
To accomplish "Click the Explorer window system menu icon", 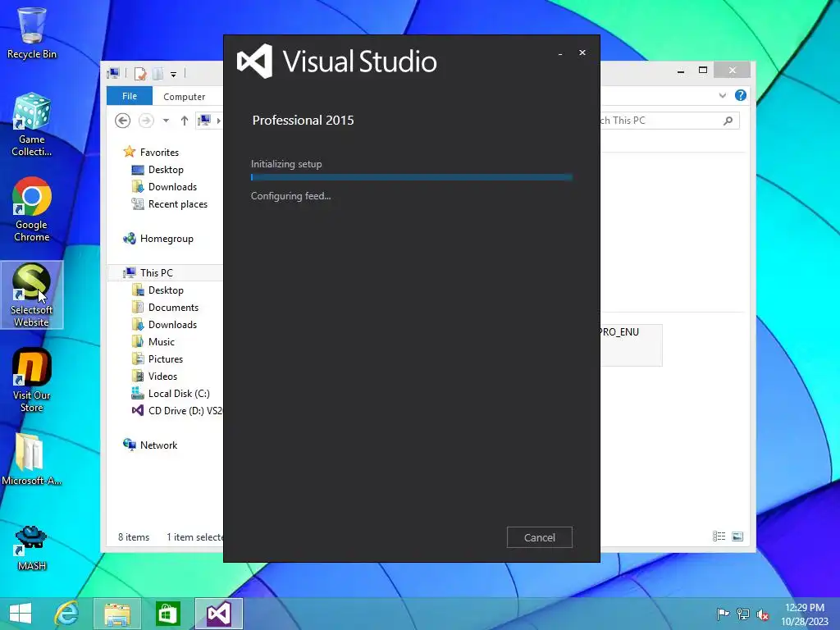I will [x=113, y=73].
